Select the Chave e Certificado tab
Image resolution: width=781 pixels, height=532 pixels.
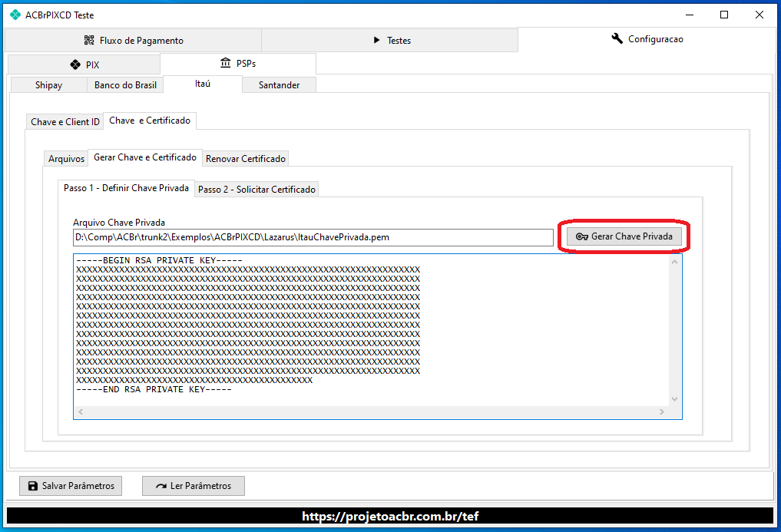[150, 121]
